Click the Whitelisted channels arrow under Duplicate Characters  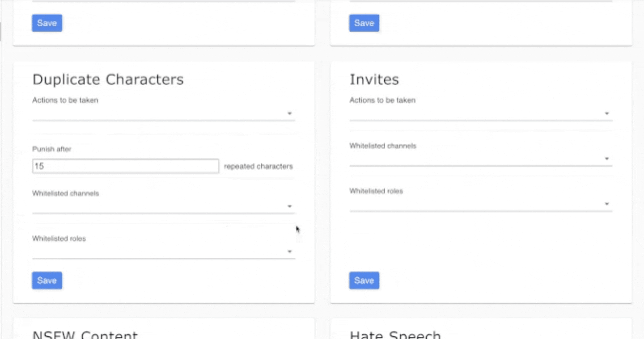pos(289,206)
